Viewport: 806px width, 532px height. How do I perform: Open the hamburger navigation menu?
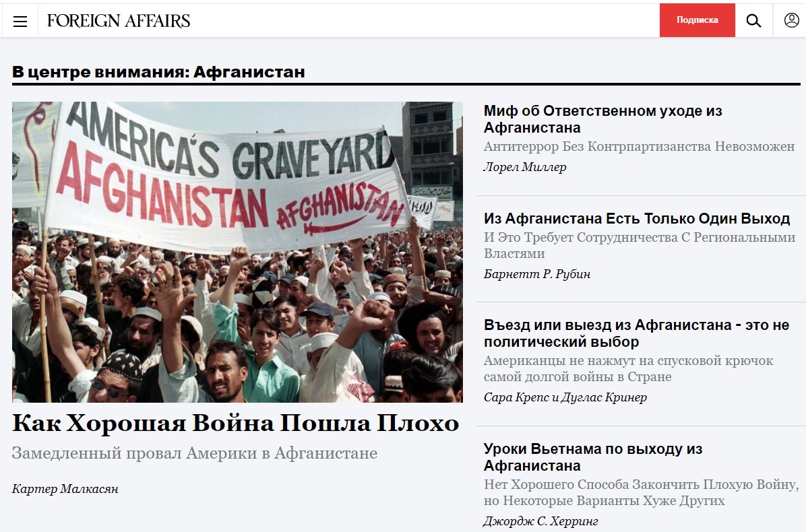[x=20, y=21]
